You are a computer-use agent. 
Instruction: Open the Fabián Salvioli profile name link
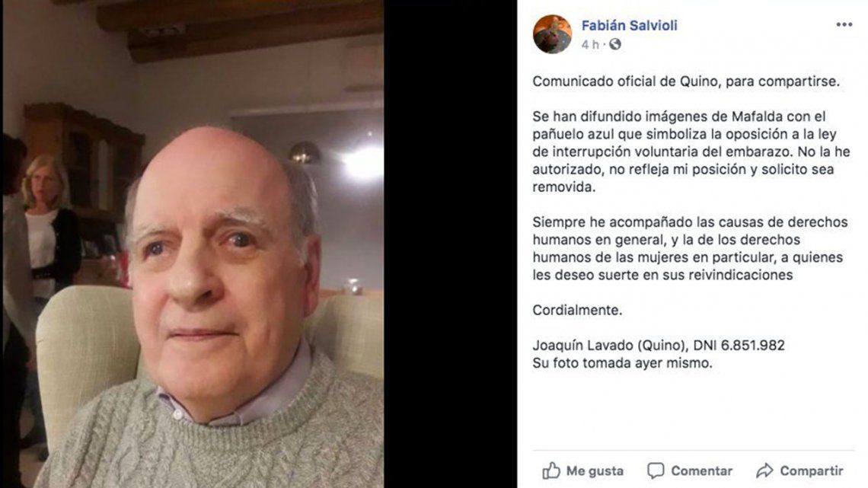pos(629,25)
